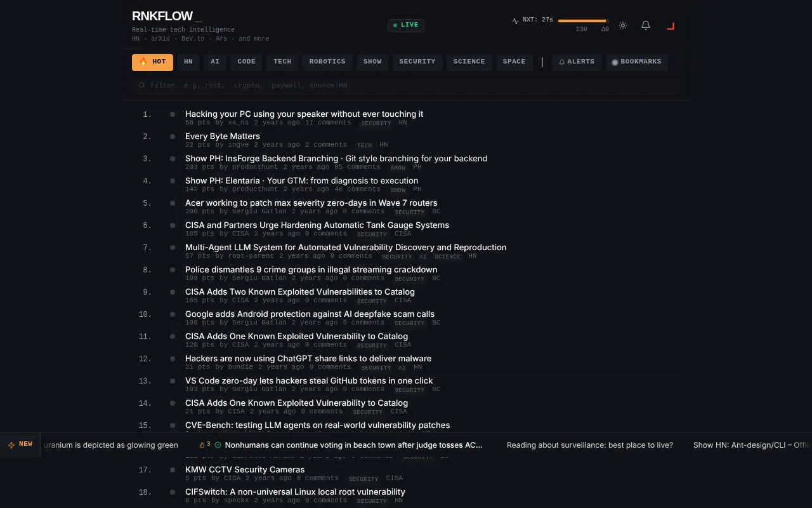This screenshot has width=812, height=508.
Task: Toggle the read dot for story 1
Action: click(x=173, y=114)
